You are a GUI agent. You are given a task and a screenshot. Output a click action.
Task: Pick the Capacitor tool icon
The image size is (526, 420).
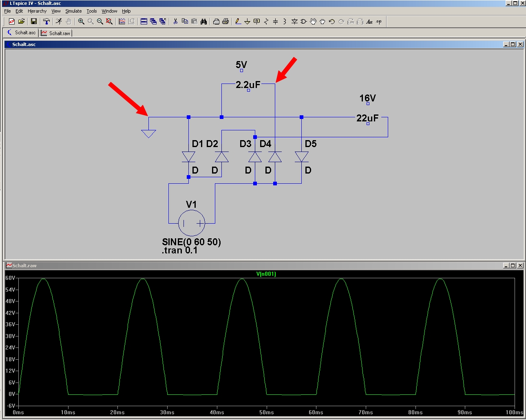click(276, 22)
